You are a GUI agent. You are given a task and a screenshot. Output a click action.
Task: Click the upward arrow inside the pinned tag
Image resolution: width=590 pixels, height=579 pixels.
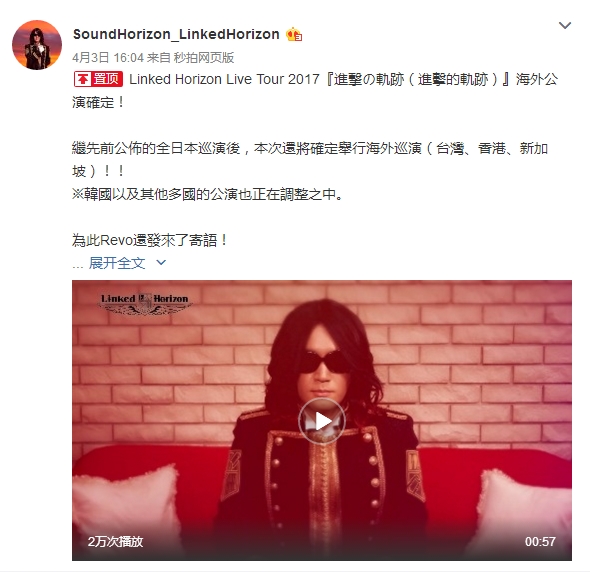click(x=82, y=79)
